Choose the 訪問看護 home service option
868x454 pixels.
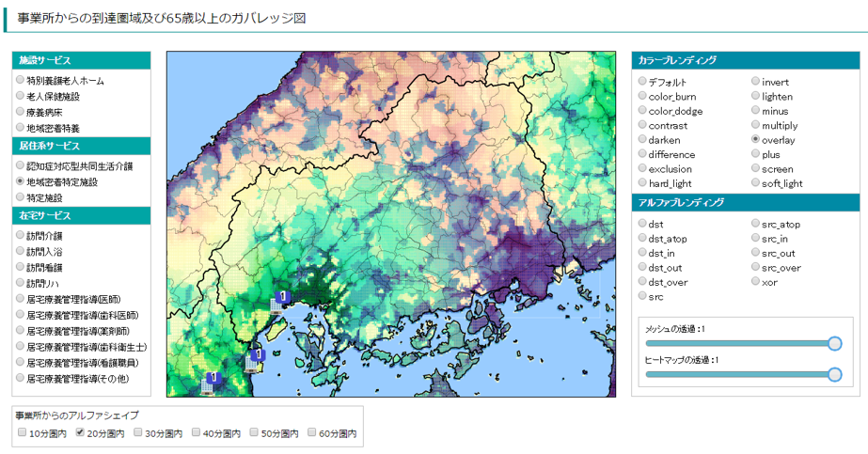click(x=20, y=267)
